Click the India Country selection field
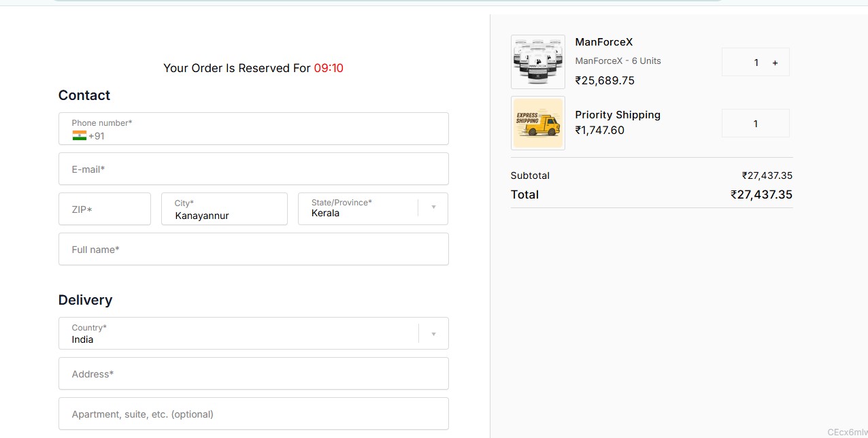 click(x=238, y=334)
